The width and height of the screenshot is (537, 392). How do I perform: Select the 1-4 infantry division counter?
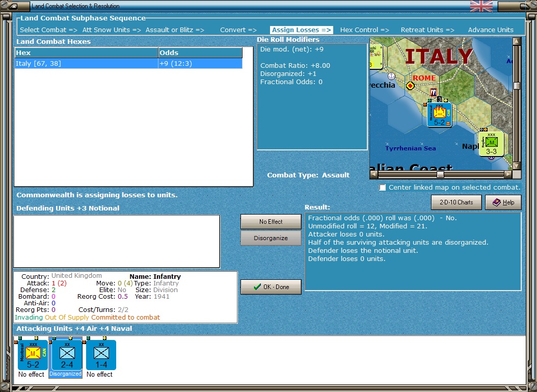click(101, 355)
